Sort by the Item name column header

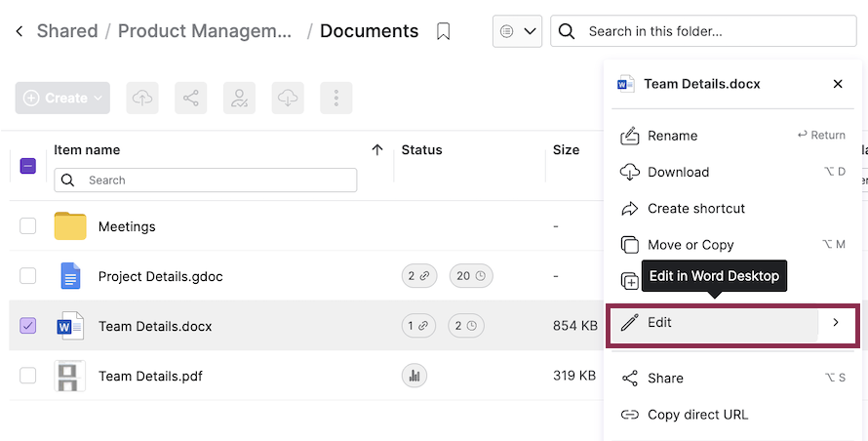point(87,150)
